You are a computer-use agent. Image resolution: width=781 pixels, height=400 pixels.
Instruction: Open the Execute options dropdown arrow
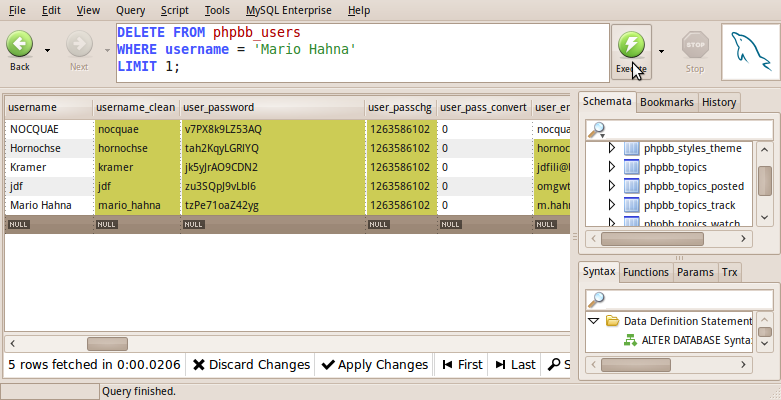coord(661,51)
